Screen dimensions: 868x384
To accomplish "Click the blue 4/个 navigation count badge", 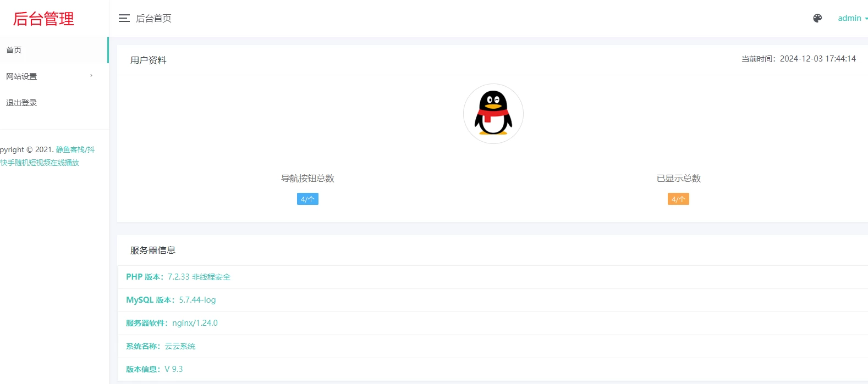I will 307,199.
